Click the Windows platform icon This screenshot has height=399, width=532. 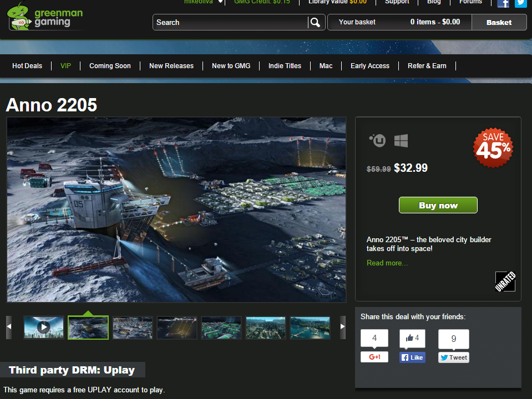(401, 141)
